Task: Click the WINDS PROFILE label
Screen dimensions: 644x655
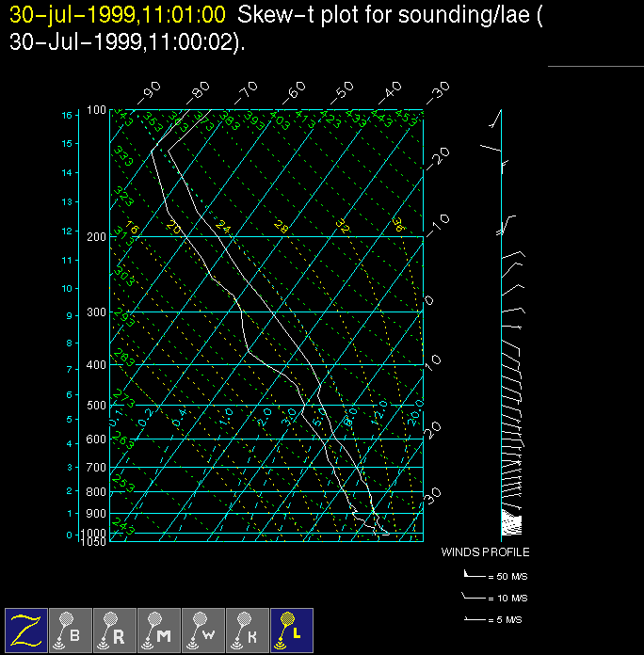Action: (x=485, y=552)
